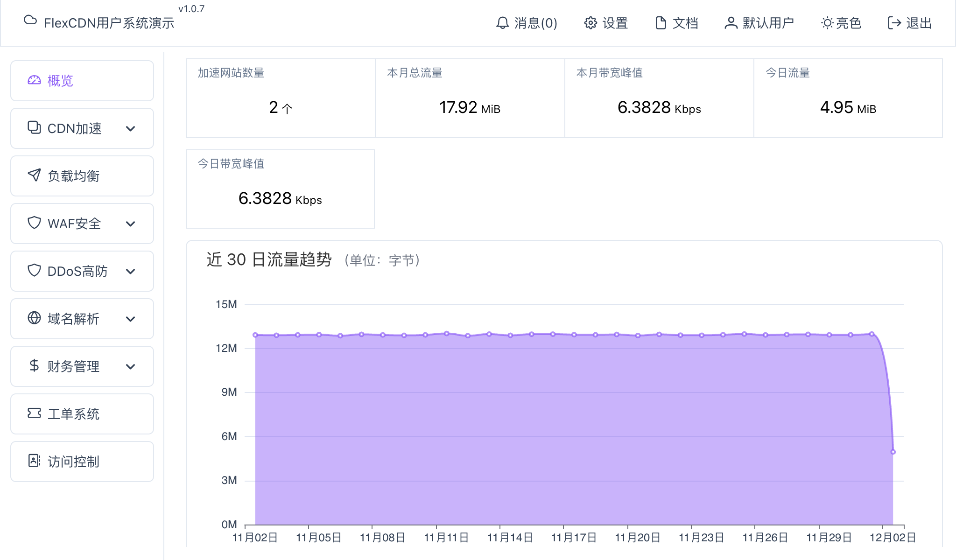Select the WAF安全 shield icon

coord(33,224)
